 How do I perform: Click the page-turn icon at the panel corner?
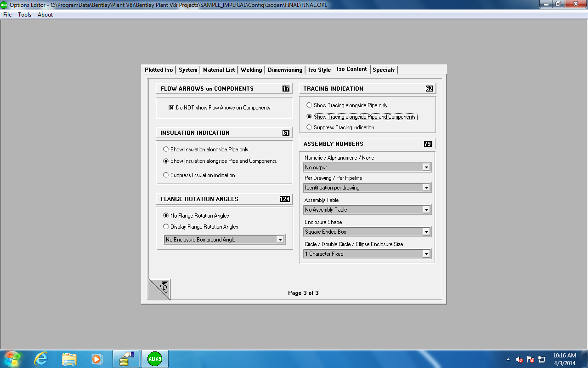point(159,289)
